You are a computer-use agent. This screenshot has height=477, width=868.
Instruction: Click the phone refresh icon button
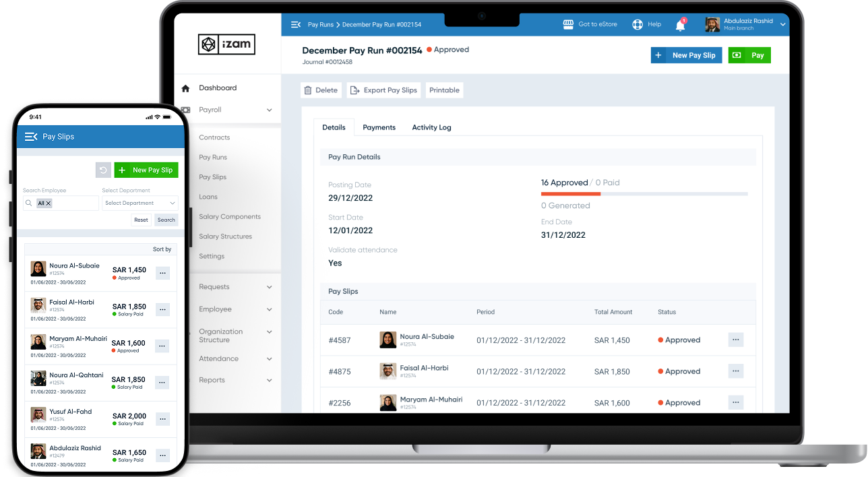tap(103, 170)
